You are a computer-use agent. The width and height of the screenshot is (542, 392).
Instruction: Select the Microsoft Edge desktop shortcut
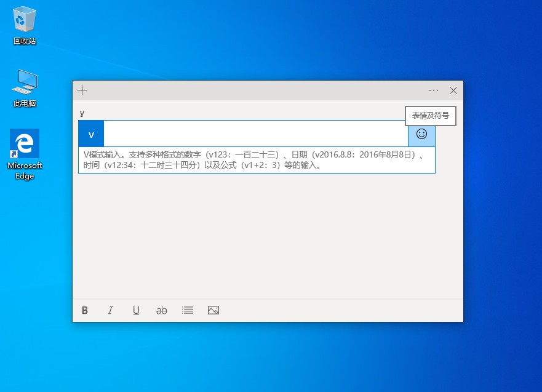25,154
